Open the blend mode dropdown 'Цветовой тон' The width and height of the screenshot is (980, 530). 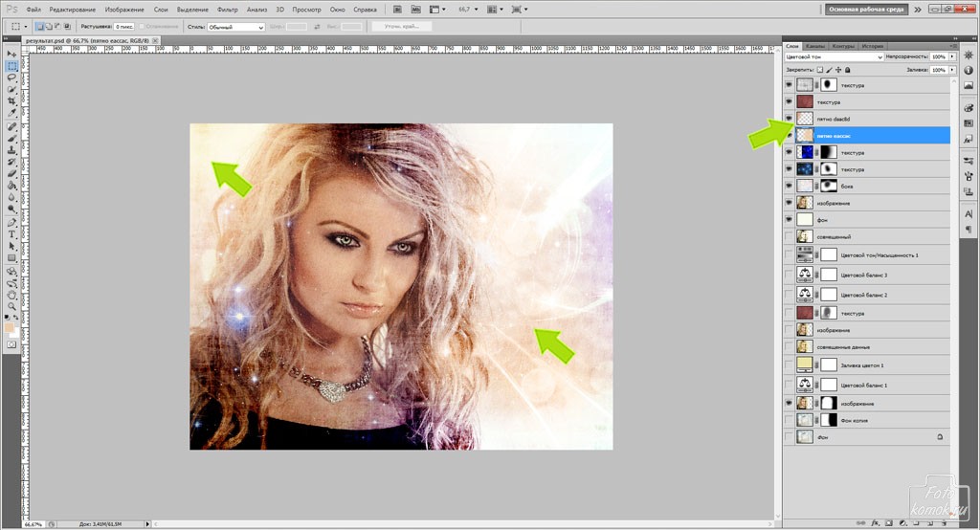click(833, 57)
